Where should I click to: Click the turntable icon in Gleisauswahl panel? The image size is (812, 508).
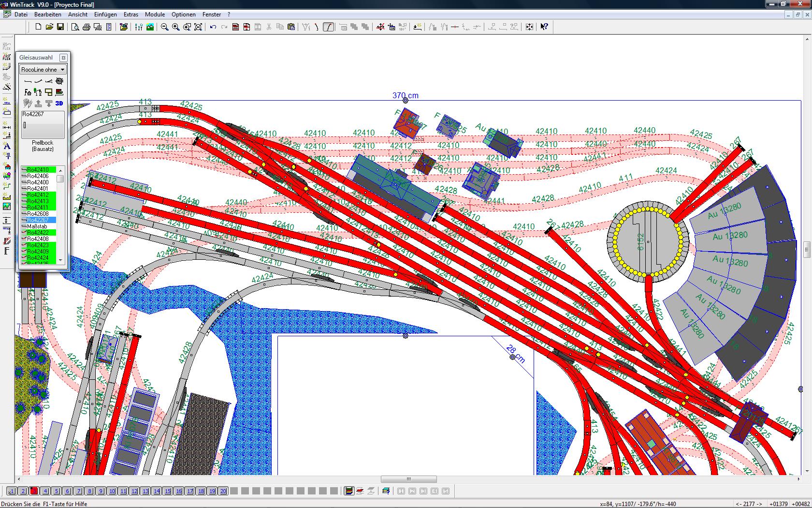coord(59,81)
